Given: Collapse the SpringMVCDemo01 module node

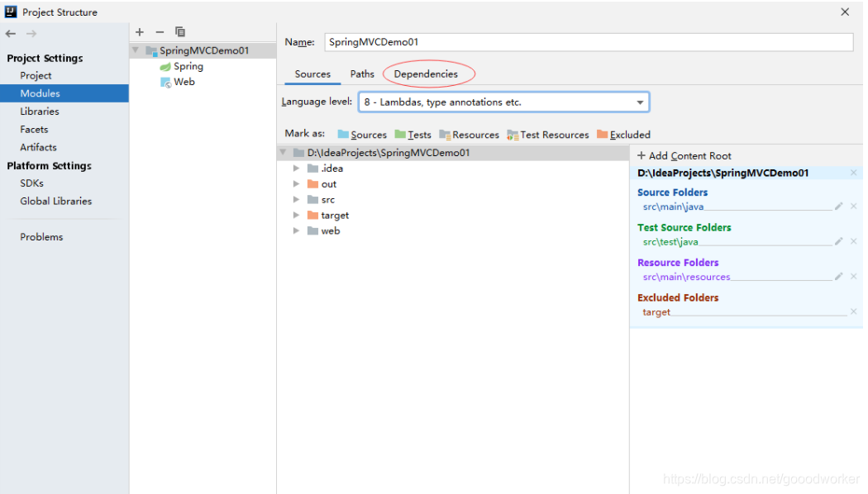Looking at the screenshot, I should (x=136, y=50).
